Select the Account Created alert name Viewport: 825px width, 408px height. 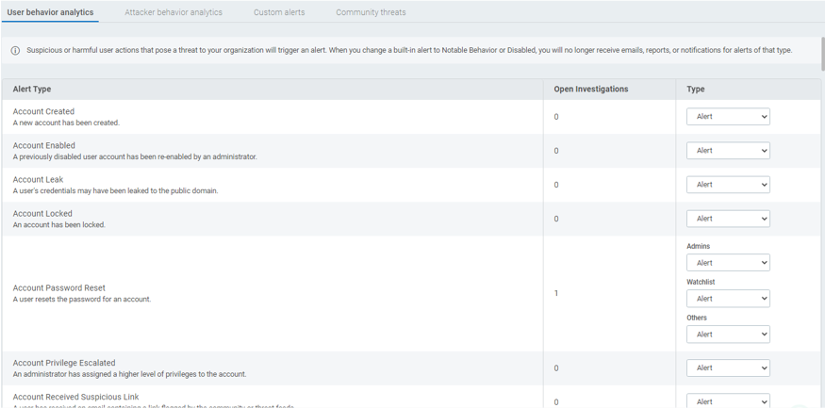click(x=44, y=112)
